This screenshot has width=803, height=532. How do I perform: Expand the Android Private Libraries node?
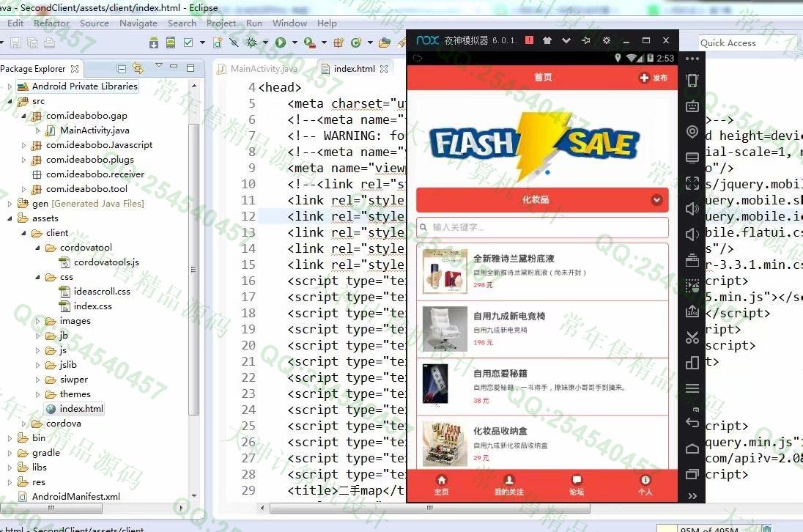click(10, 86)
